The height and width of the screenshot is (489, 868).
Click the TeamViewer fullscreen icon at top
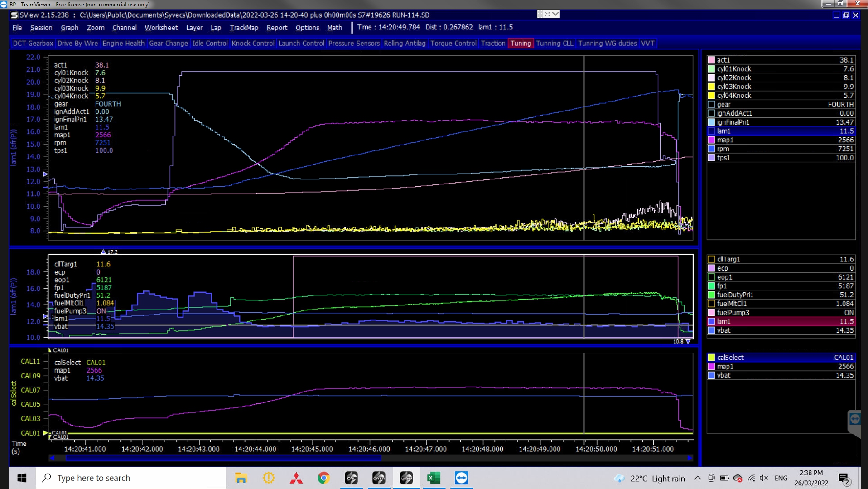coord(547,14)
